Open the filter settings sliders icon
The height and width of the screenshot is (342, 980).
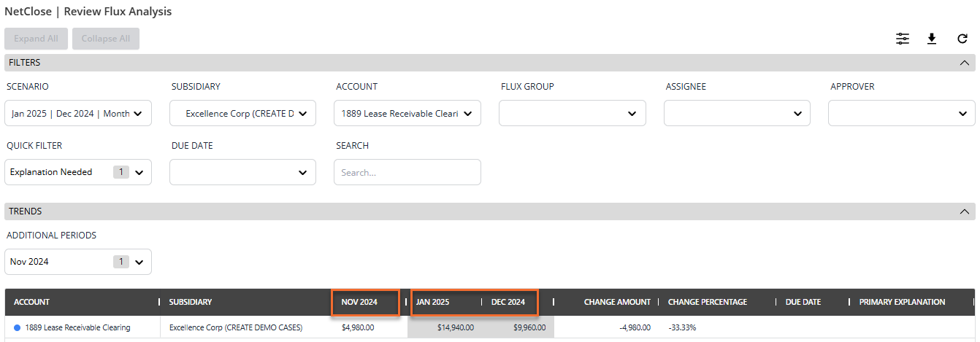click(x=903, y=39)
